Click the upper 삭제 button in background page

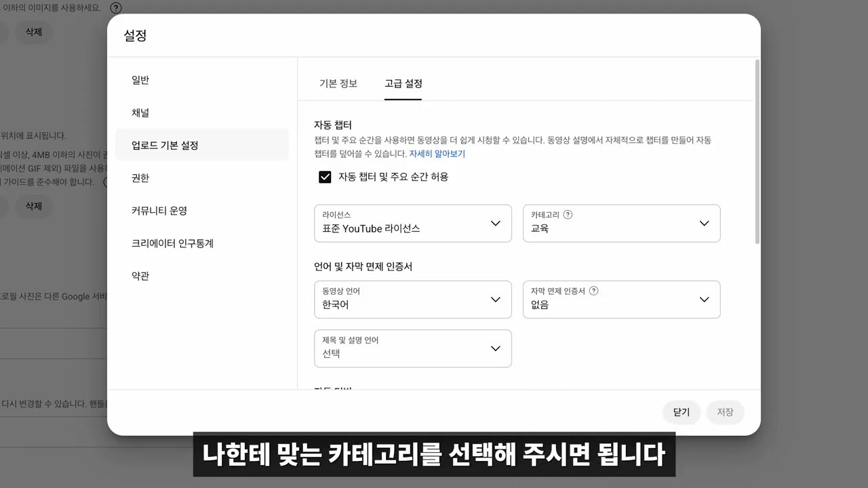pyautogui.click(x=34, y=32)
